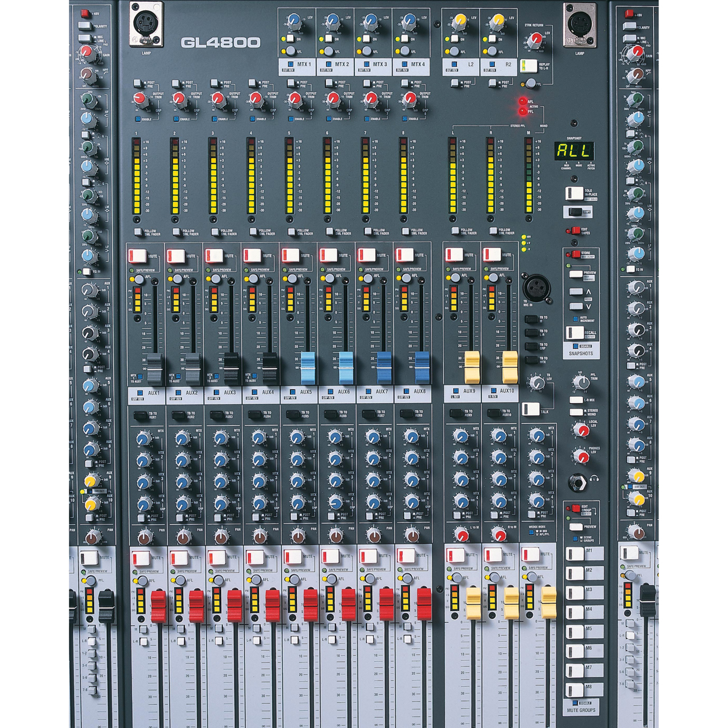Step snapshot up with the up arrow button
Image resolution: width=728 pixels, height=728 pixels.
click(x=576, y=292)
